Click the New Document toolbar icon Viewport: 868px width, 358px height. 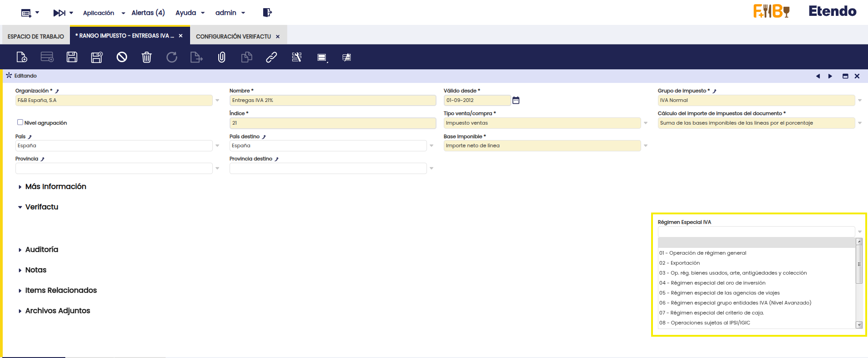[x=22, y=57]
